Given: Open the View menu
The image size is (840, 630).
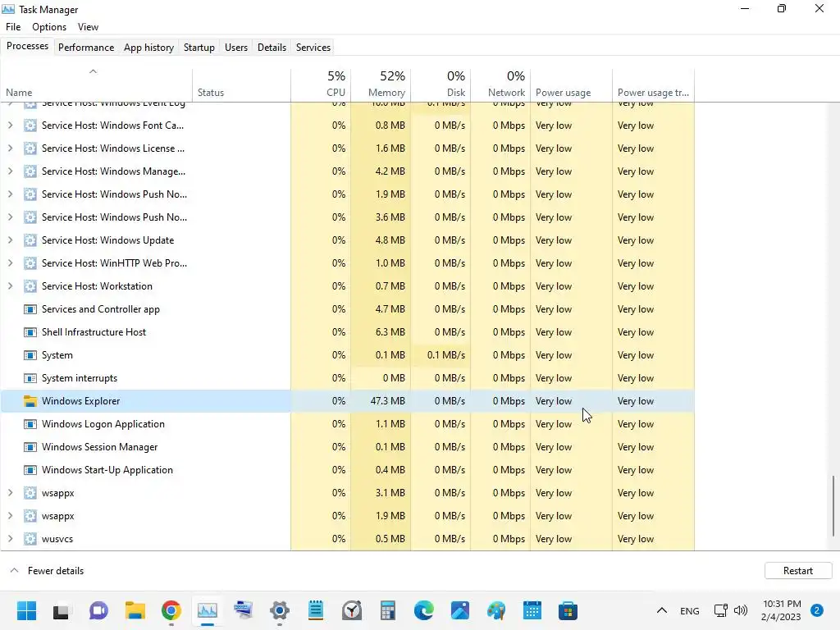Looking at the screenshot, I should pyautogui.click(x=88, y=27).
